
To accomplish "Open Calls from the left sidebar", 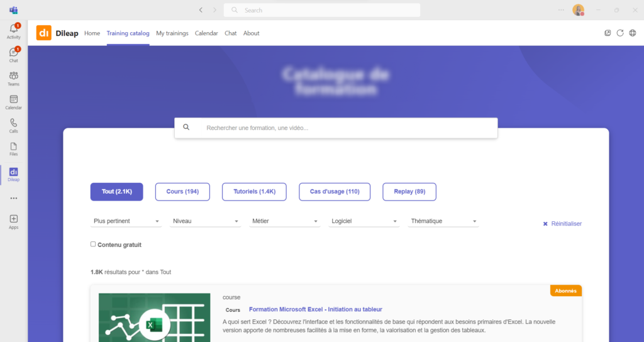I will click(x=13, y=125).
